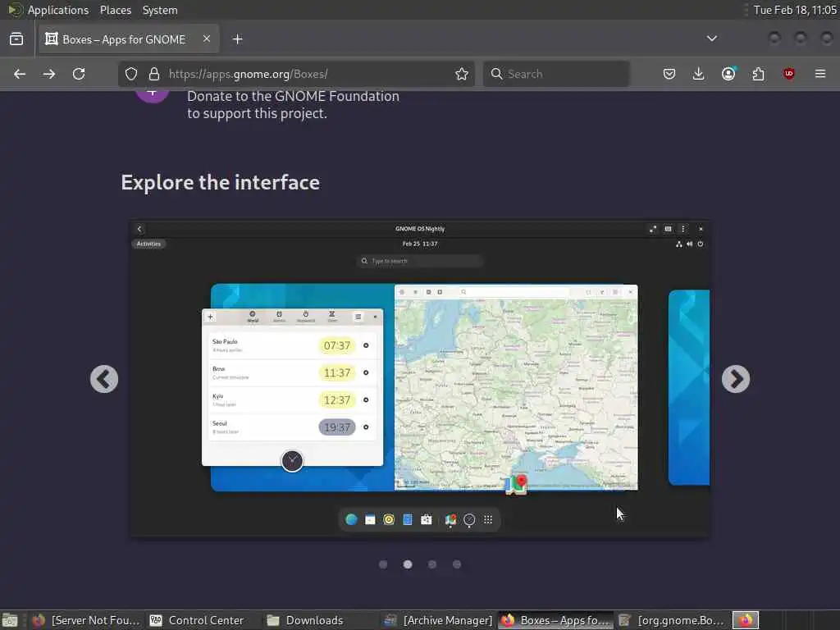The image size is (840, 630).
Task: Open uBlock Origin extension popup
Action: pos(788,74)
